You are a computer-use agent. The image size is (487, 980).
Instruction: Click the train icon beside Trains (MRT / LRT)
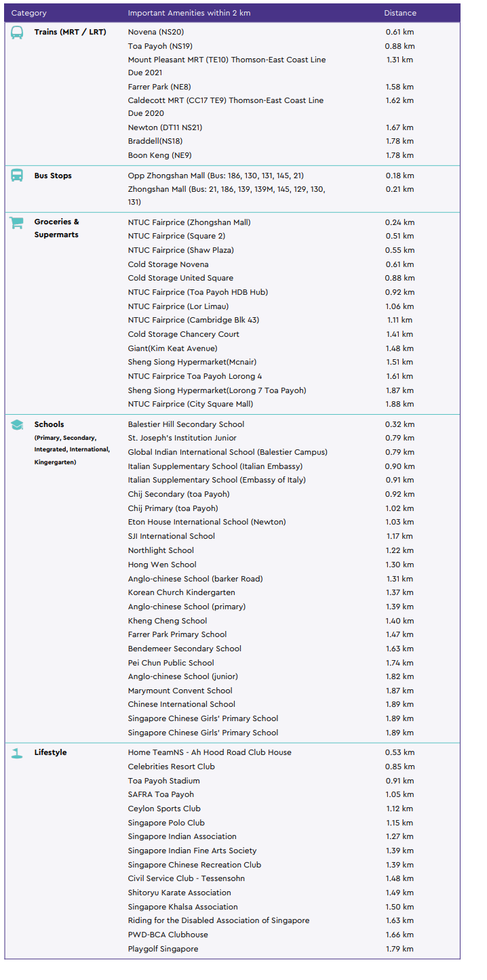17,32
